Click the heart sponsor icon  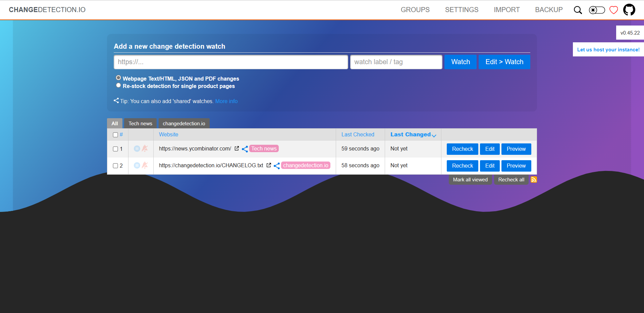tap(613, 10)
